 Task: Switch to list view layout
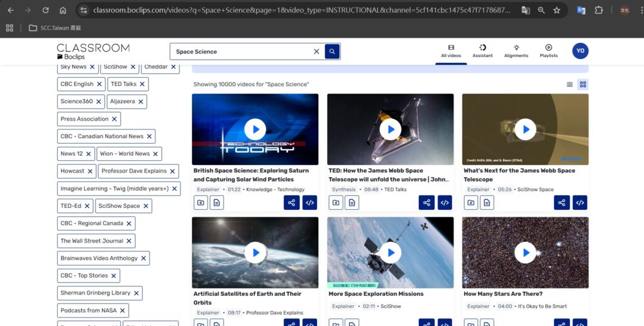click(x=570, y=84)
